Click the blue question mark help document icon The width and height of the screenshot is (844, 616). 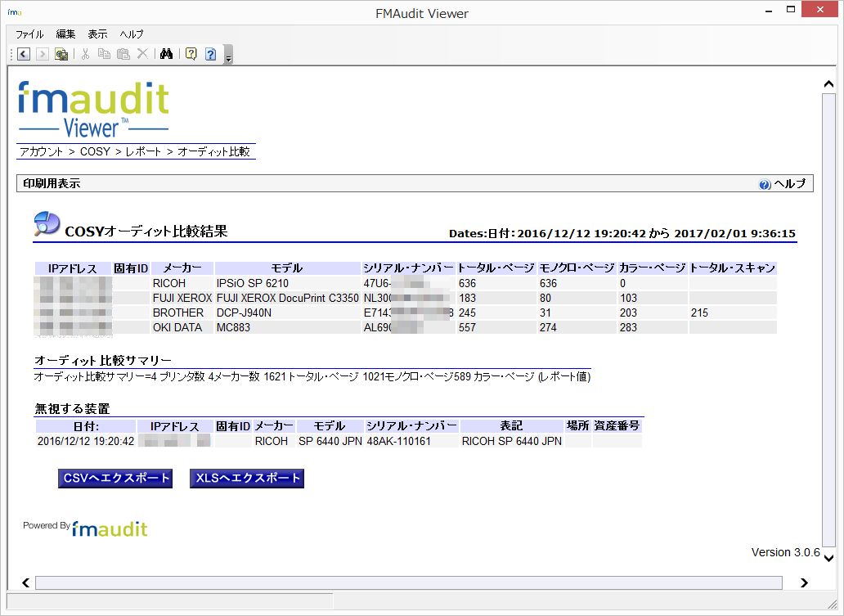click(210, 54)
